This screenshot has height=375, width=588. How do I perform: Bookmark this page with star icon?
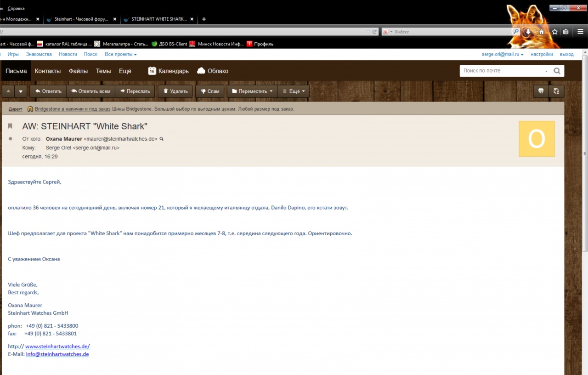point(554,32)
